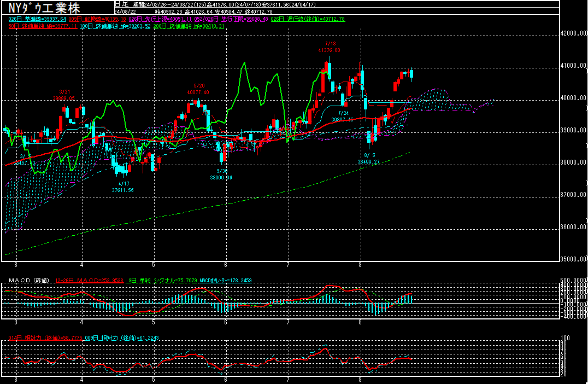
Task: Click the NYダウ工業株 chart title
Action: coord(45,8)
